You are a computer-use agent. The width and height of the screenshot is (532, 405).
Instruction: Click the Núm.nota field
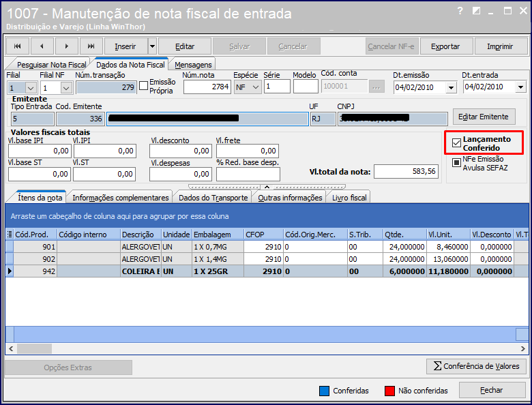207,87
